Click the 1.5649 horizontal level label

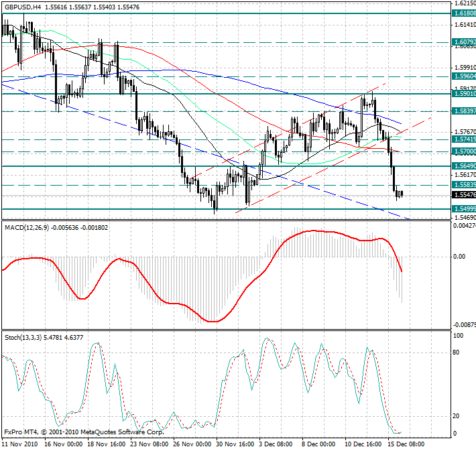coord(464,166)
